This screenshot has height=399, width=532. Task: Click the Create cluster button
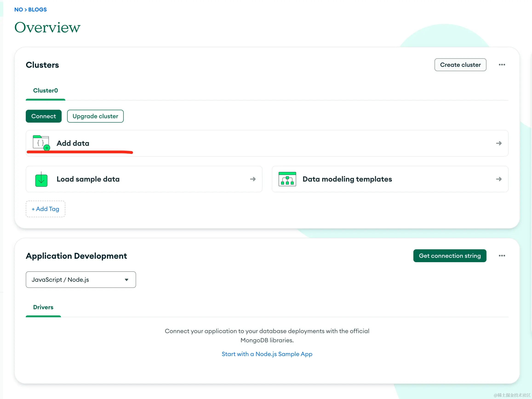(x=460, y=65)
